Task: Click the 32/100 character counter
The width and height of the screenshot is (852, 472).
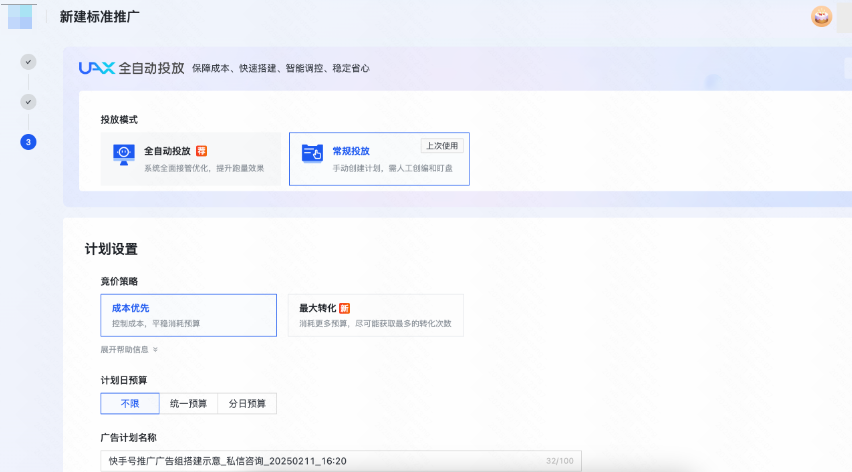Action: coord(560,461)
